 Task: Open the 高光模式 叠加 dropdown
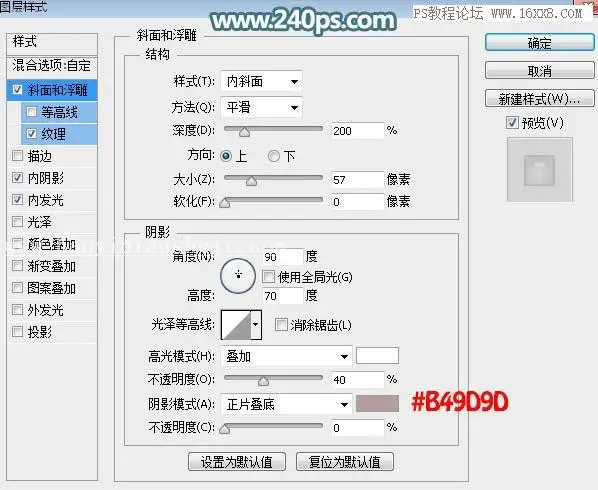point(286,357)
